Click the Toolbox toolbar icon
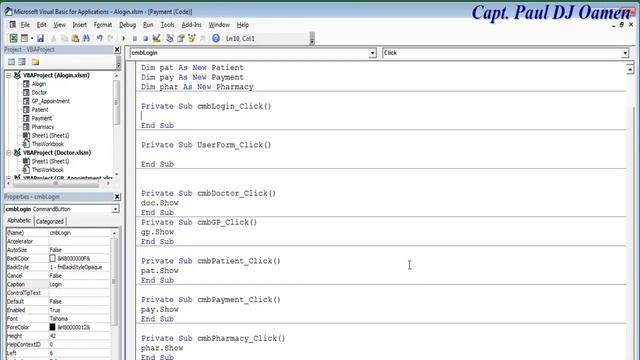 (x=202, y=38)
